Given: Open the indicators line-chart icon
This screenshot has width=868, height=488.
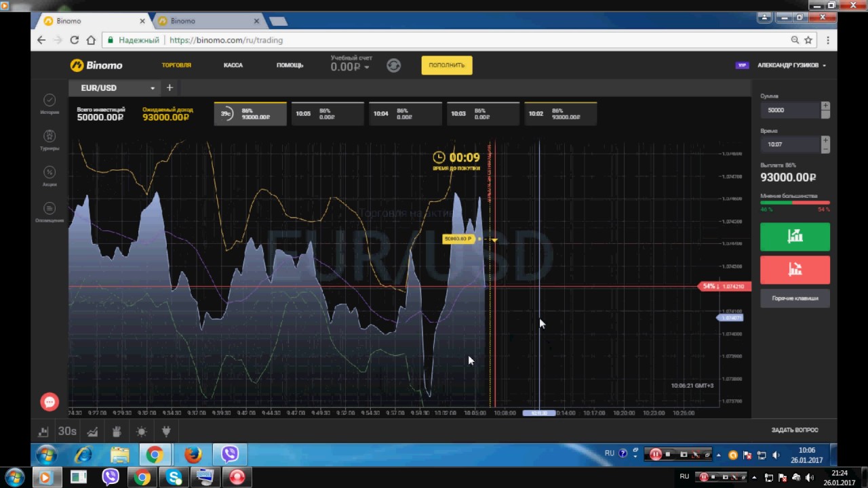Looking at the screenshot, I should [x=92, y=431].
